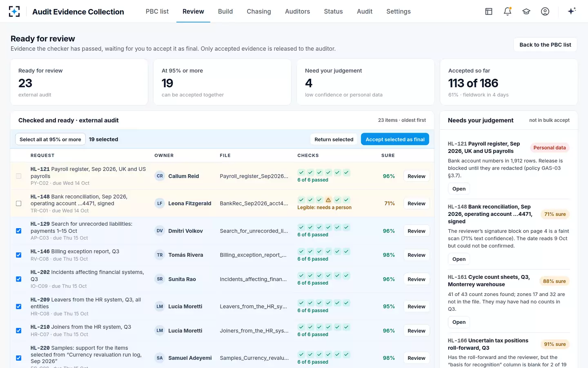
Task: Switch to the PBC list tab
Action: (x=157, y=11)
